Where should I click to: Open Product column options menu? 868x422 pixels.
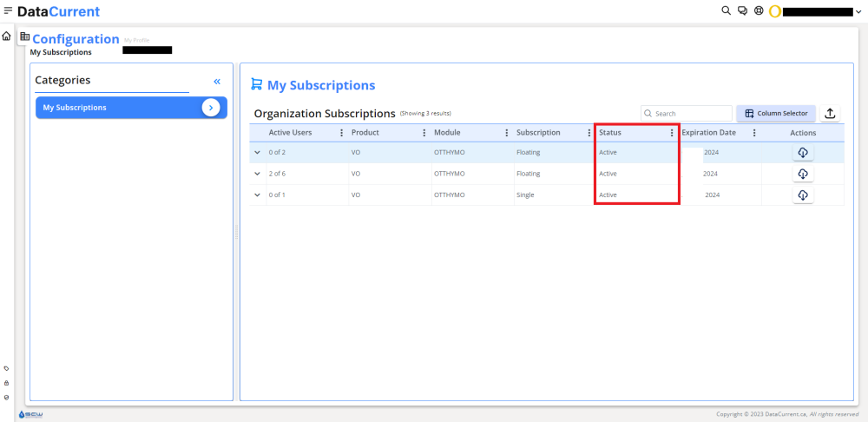pyautogui.click(x=424, y=133)
